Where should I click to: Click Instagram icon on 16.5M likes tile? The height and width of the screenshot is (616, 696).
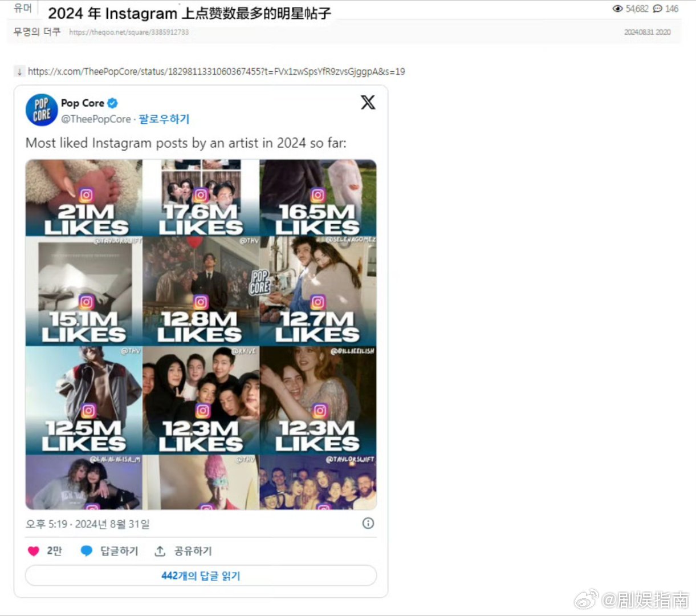click(318, 195)
